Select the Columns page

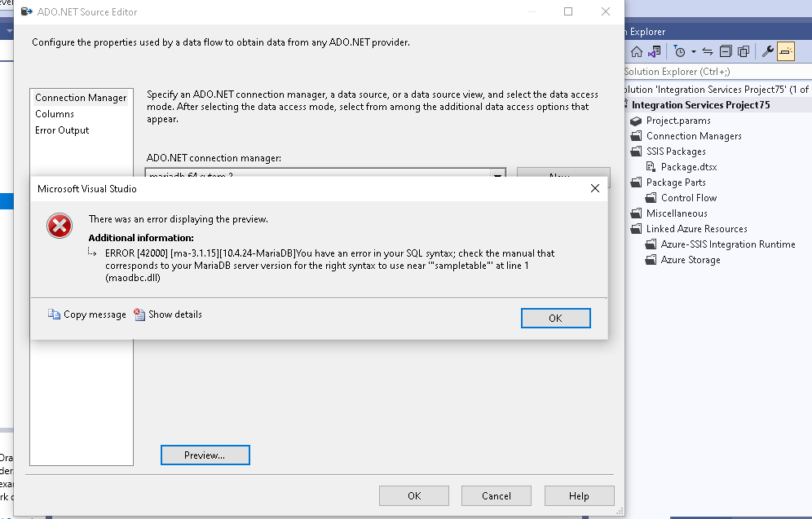point(55,114)
